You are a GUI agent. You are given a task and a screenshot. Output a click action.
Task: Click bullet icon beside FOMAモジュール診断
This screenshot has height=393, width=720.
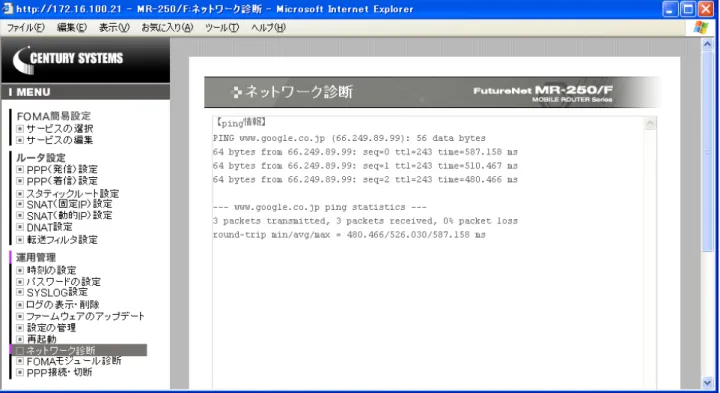(20, 361)
